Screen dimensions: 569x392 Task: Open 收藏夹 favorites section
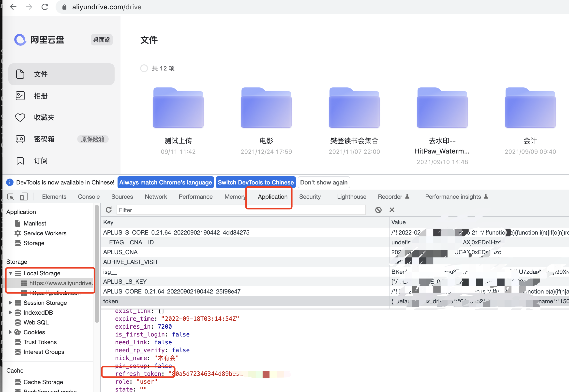pyautogui.click(x=61, y=117)
